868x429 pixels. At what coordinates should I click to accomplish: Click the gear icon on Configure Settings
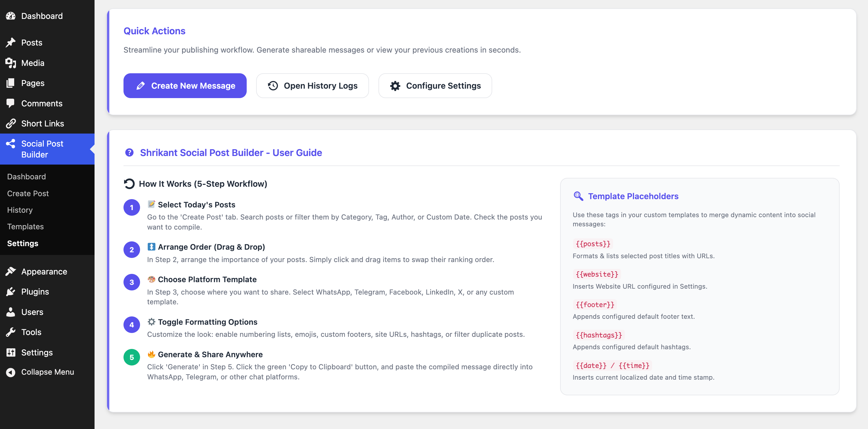[395, 86]
